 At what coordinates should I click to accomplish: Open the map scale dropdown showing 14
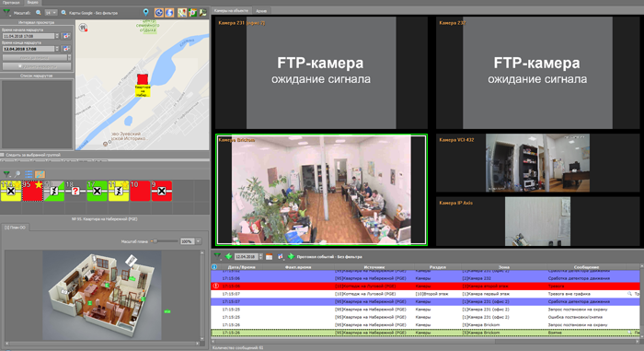51,13
